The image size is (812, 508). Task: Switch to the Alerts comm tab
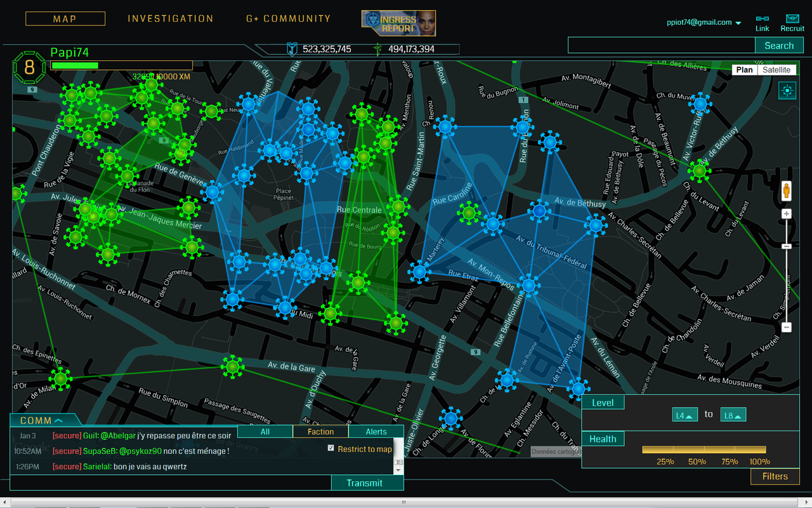tap(376, 432)
